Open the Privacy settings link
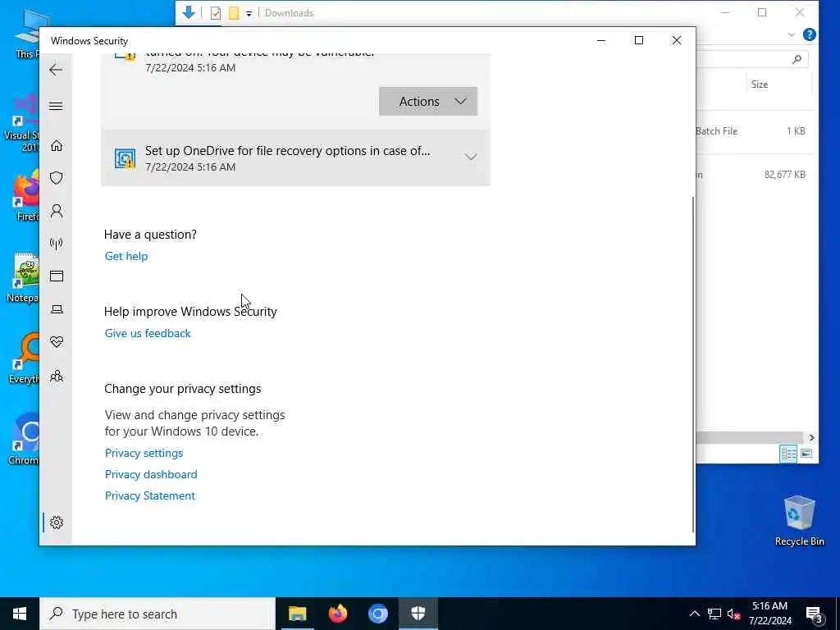This screenshot has height=630, width=840. (144, 453)
